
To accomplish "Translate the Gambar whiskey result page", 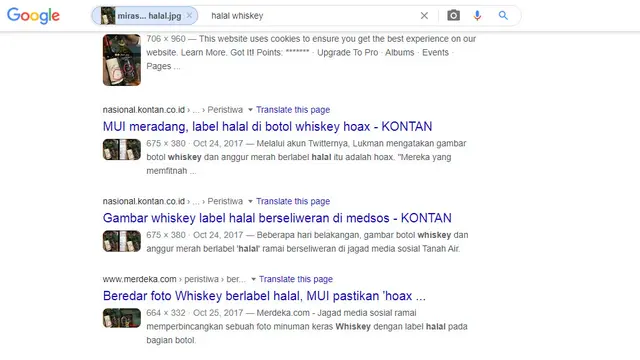I will 293,201.
